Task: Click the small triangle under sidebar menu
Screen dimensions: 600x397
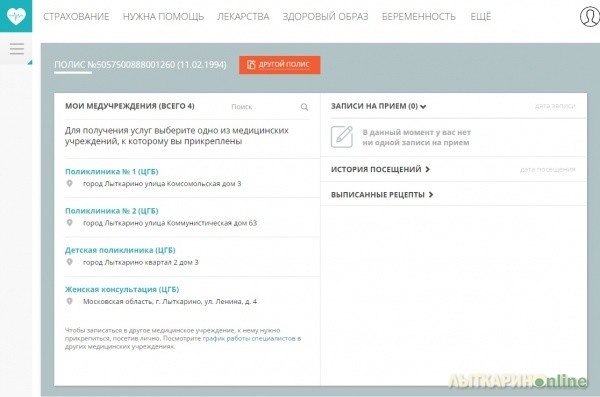Action: coord(30,62)
